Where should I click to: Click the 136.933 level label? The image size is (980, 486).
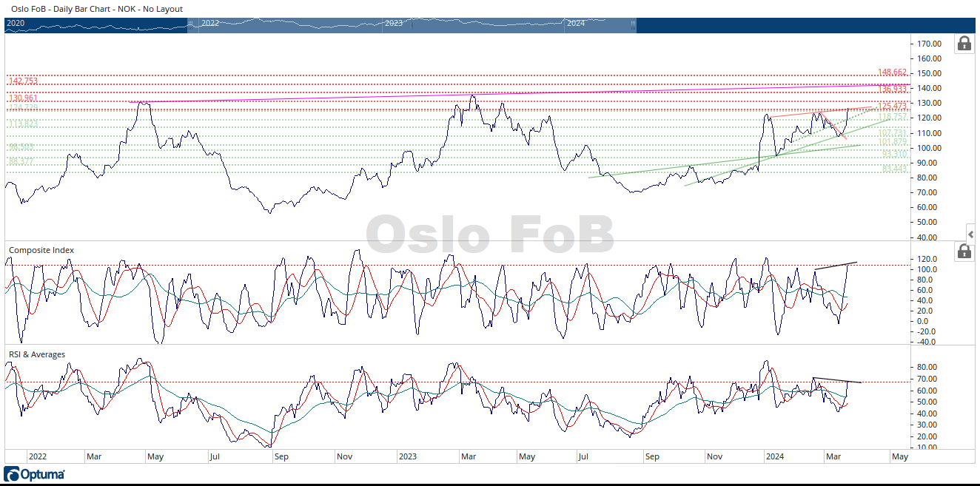893,89
